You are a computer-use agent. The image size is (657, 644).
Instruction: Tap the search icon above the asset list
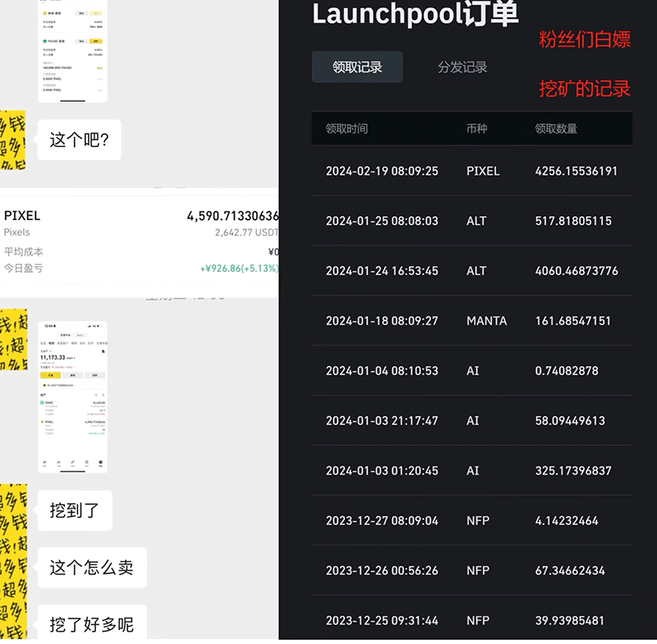click(x=96, y=395)
